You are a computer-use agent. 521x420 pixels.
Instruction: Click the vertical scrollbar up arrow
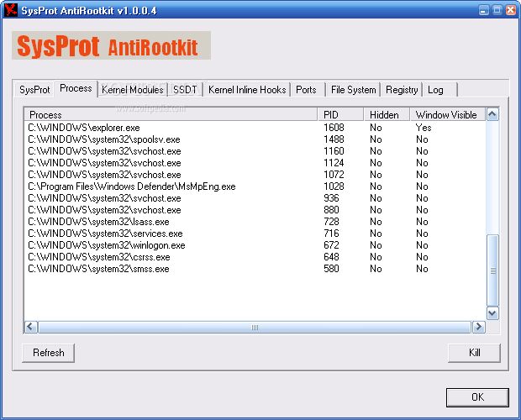point(492,114)
